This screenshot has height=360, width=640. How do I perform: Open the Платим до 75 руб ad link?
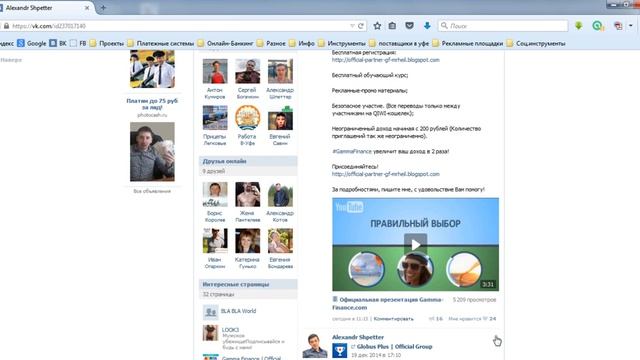[152, 104]
